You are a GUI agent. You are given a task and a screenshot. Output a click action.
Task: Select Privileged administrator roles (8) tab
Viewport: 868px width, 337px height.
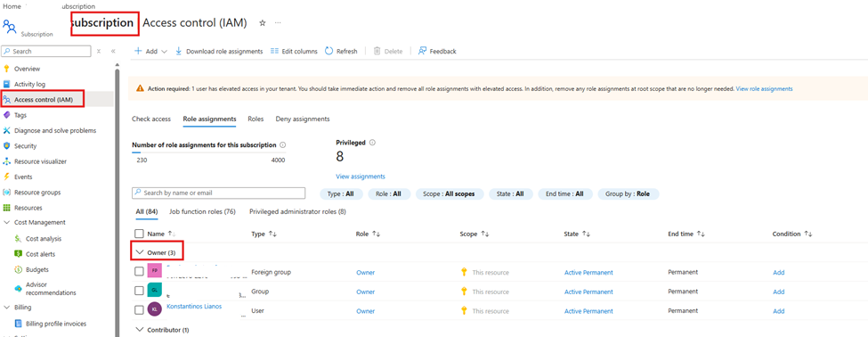tap(298, 211)
